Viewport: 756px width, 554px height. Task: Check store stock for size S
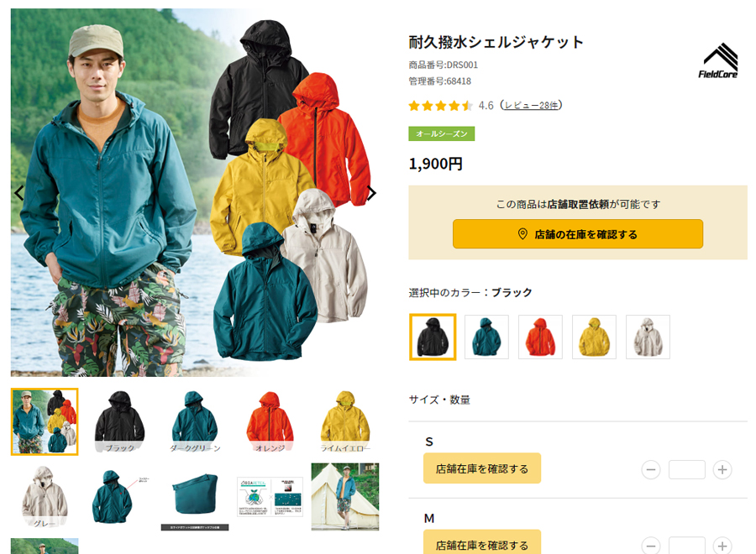click(x=482, y=468)
